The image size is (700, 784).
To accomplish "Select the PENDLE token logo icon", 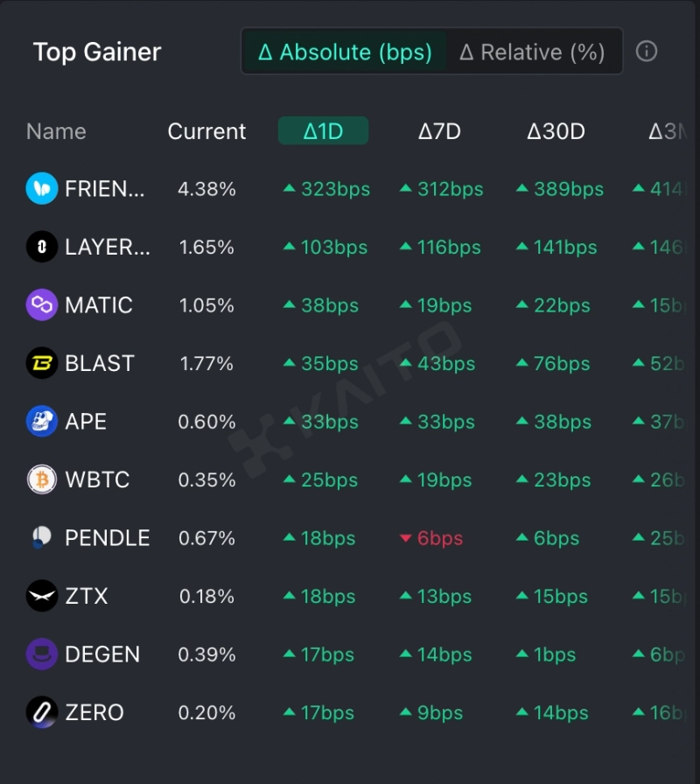I will (42, 538).
